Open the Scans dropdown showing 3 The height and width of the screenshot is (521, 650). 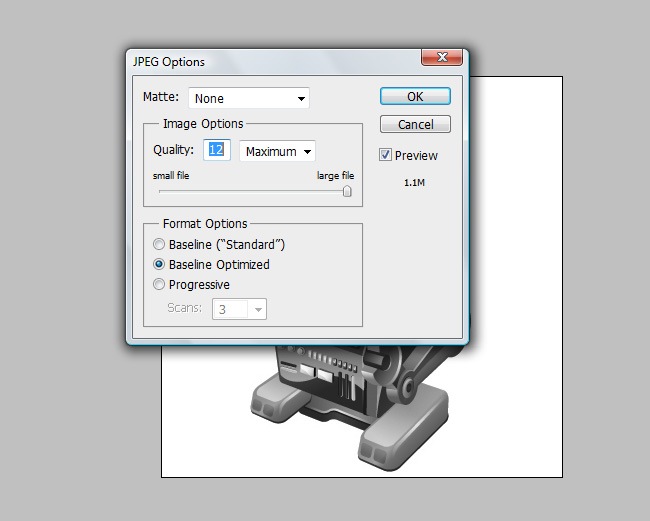[x=239, y=309]
